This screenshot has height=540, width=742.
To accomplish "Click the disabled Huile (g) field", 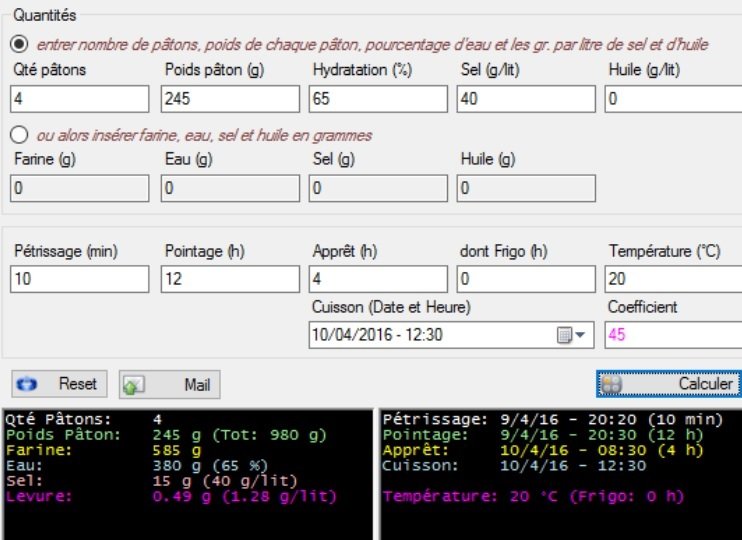I will pos(526,188).
